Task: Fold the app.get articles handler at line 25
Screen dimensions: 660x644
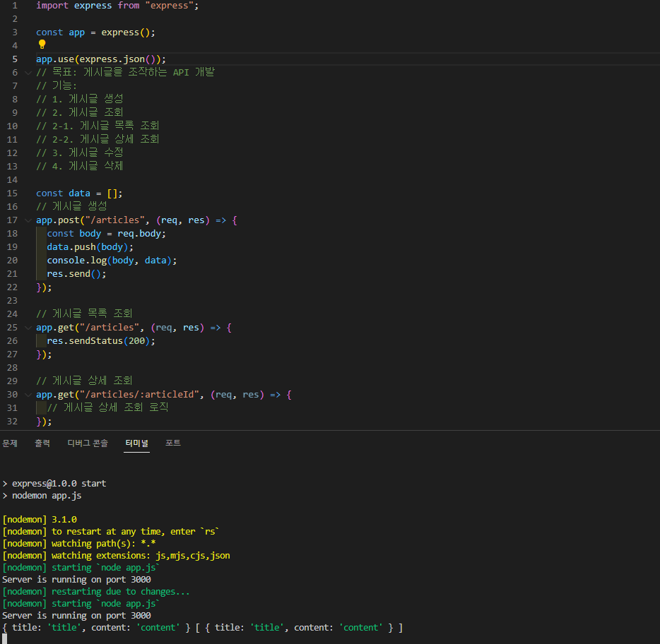Action: (x=28, y=328)
